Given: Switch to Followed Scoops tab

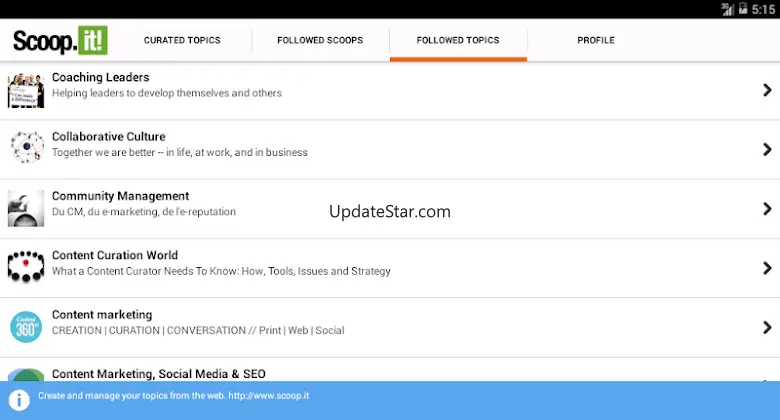Looking at the screenshot, I should tap(320, 40).
